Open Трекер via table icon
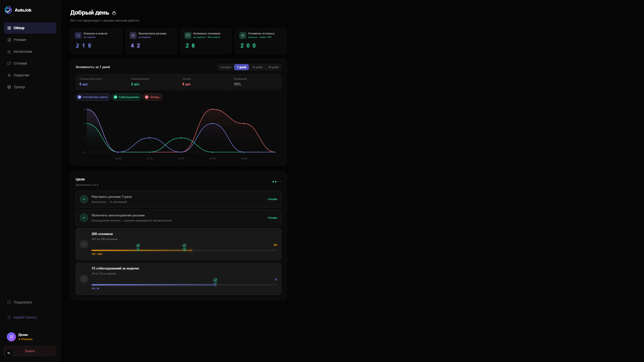 pos(9,87)
